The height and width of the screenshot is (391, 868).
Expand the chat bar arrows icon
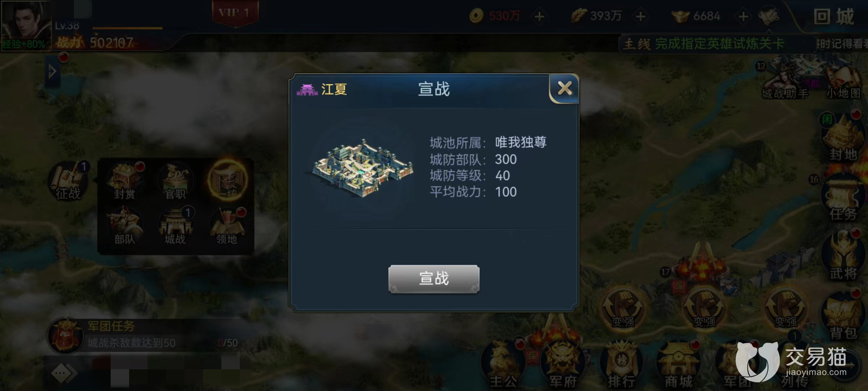pyautogui.click(x=64, y=373)
